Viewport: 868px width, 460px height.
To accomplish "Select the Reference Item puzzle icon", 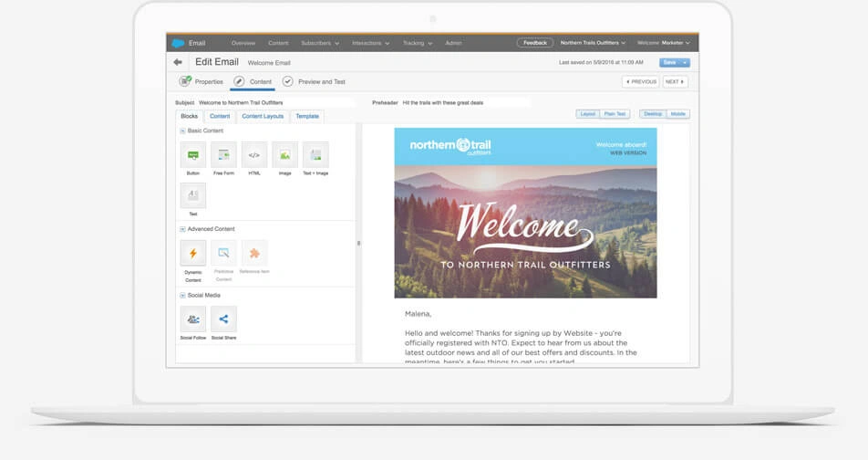I will pyautogui.click(x=254, y=254).
